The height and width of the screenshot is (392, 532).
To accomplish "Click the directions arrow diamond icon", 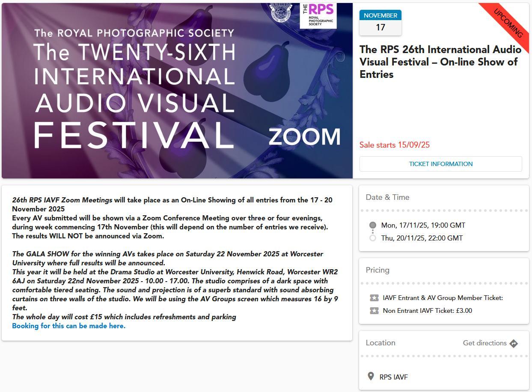I will click(514, 343).
